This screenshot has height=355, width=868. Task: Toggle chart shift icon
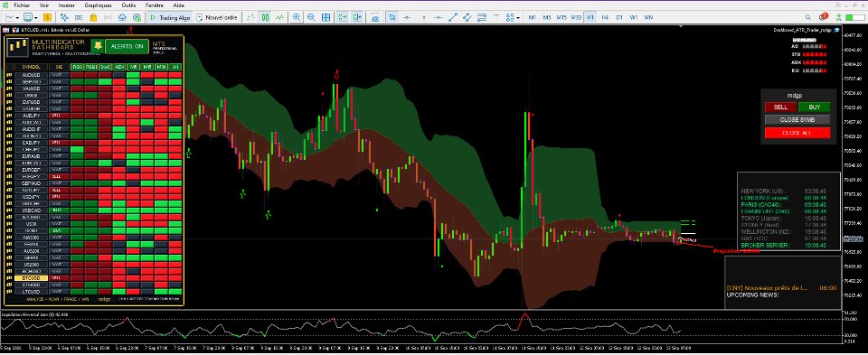tap(357, 18)
